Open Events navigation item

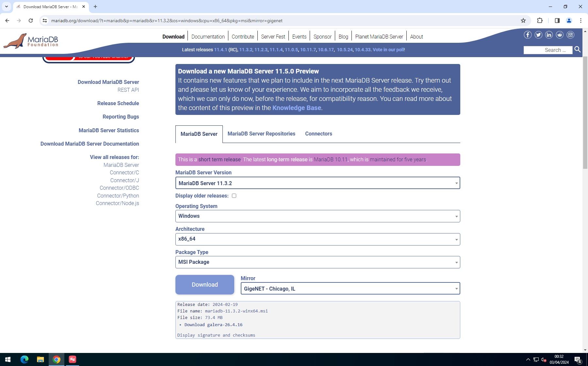pos(299,37)
